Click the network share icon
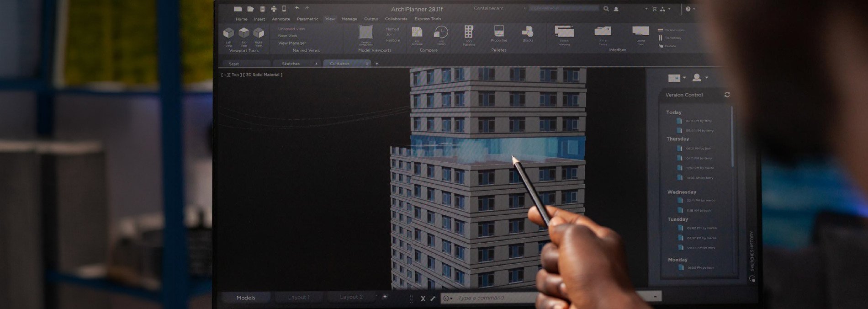 [663, 9]
